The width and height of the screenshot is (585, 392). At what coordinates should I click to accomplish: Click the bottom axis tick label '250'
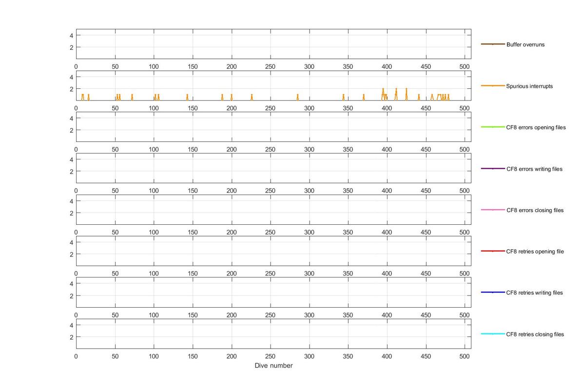(270, 356)
